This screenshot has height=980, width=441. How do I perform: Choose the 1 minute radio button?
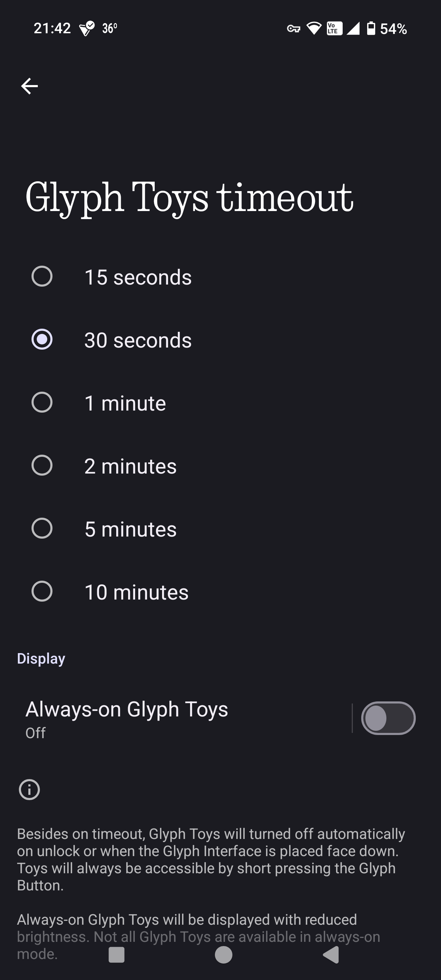(42, 402)
